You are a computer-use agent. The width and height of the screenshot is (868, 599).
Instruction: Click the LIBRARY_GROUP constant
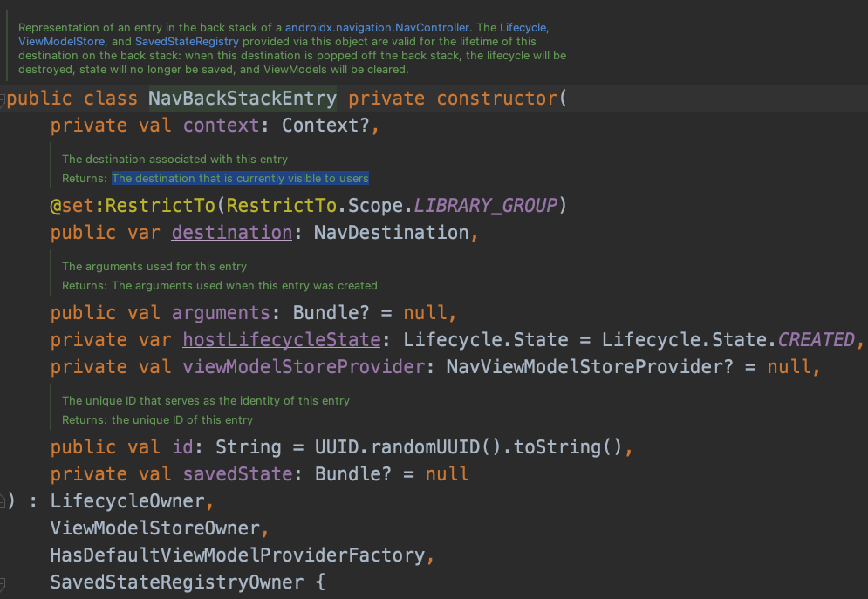click(x=486, y=206)
